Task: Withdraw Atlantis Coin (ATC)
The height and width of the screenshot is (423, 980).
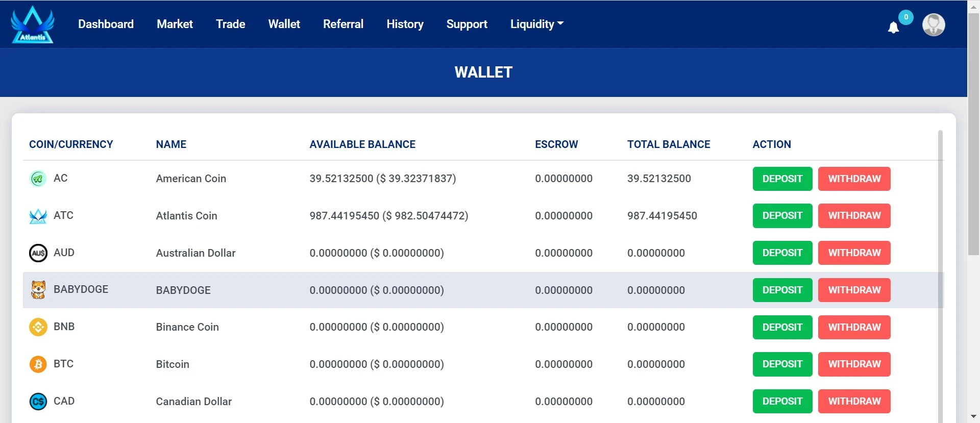Action: (854, 216)
